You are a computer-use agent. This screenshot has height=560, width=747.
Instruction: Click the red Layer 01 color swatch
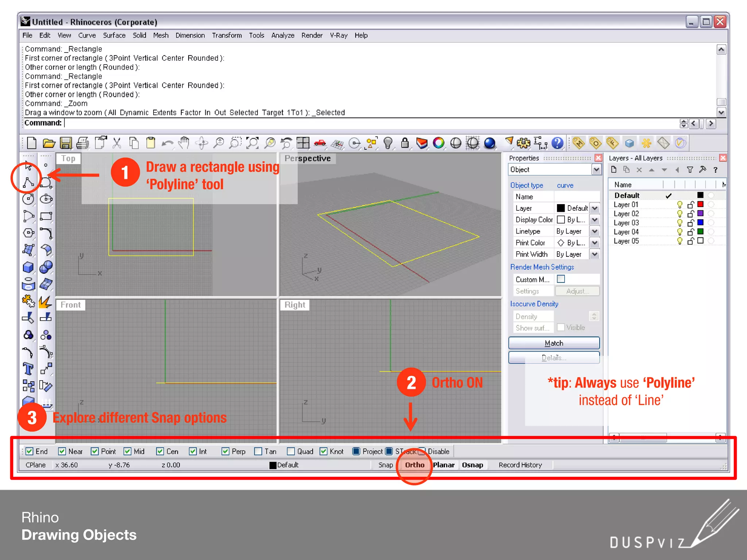tap(700, 204)
